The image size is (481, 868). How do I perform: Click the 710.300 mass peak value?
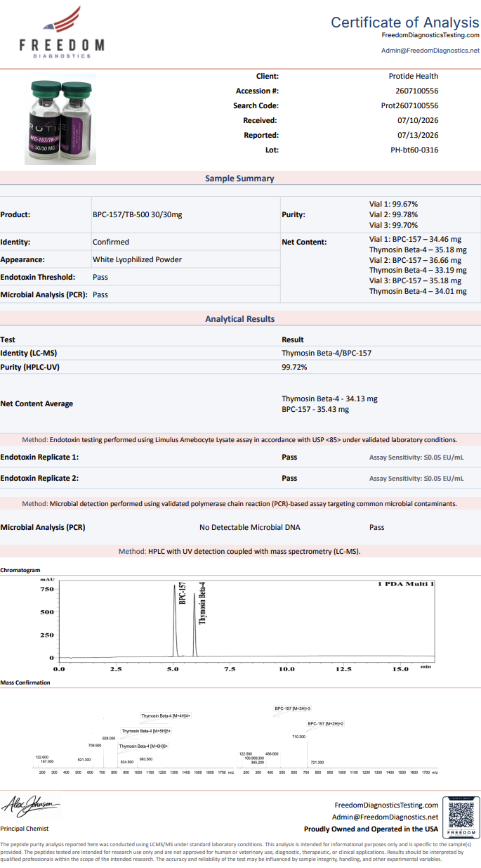coord(298,737)
